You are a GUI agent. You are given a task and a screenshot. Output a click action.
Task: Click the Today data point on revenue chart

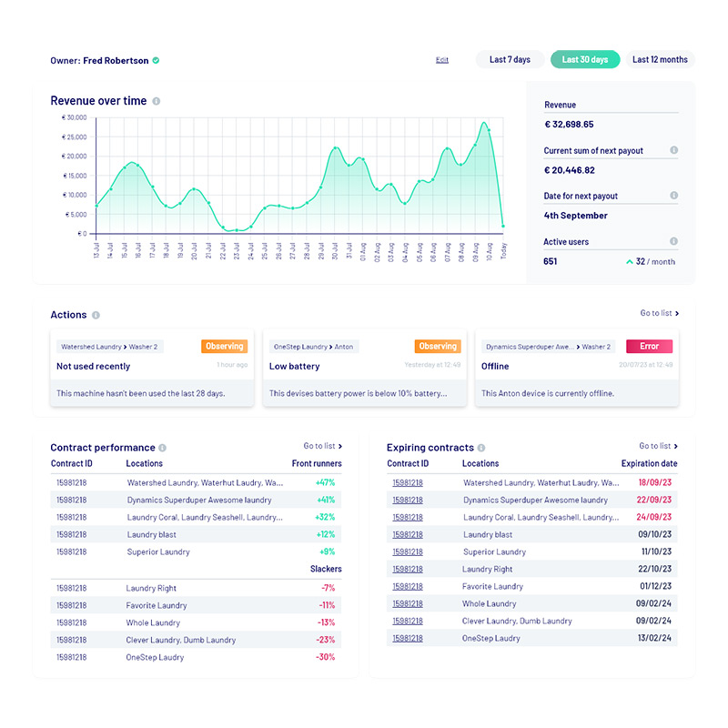(x=503, y=227)
